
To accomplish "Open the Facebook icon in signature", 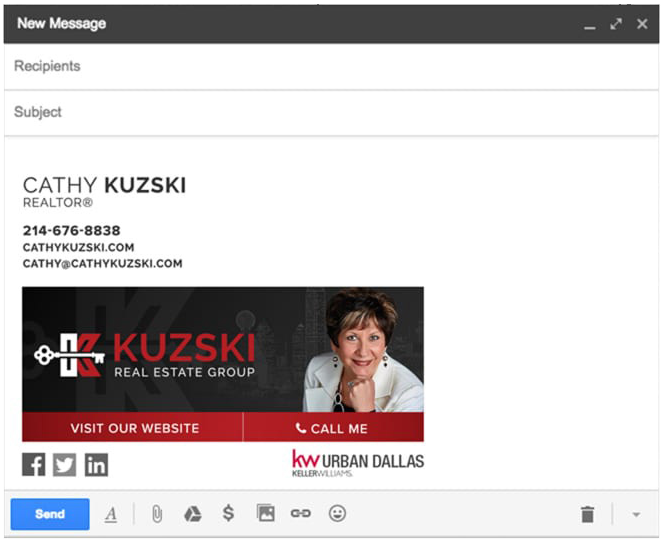I will (x=34, y=464).
